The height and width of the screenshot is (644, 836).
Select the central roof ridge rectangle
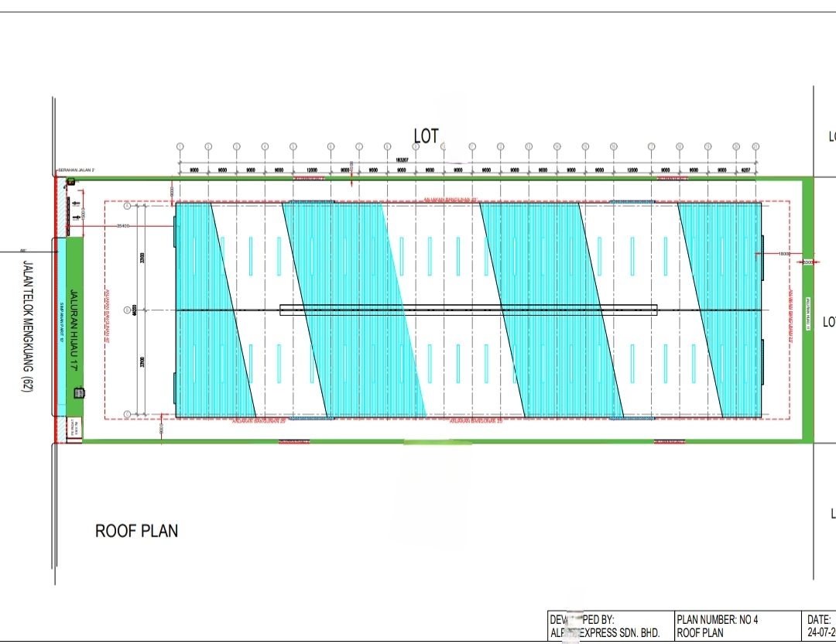468,310
